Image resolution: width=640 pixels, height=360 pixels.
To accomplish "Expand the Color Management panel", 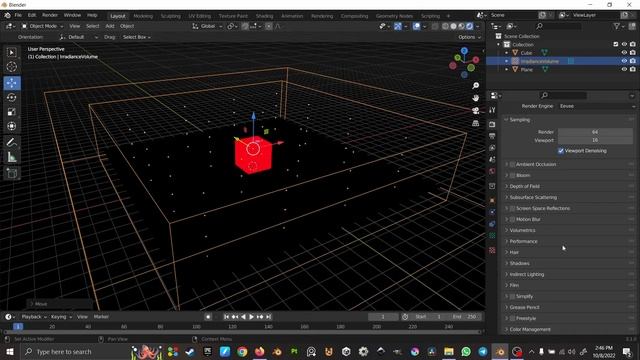I will coord(530,329).
